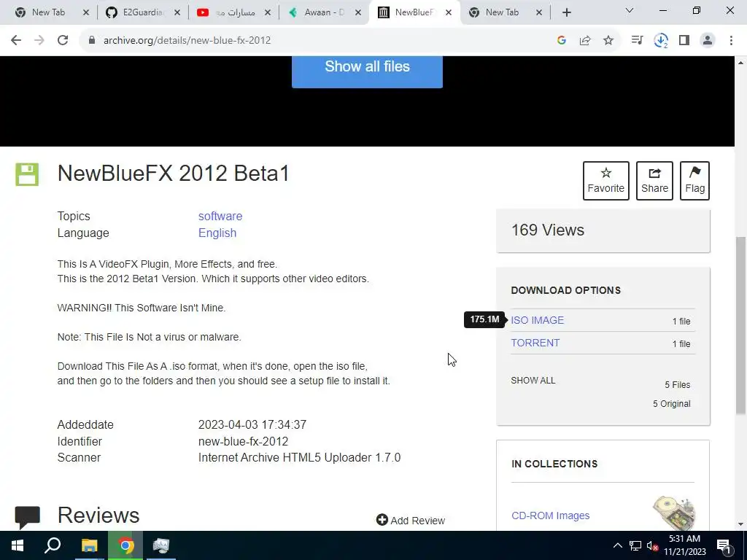The height and width of the screenshot is (560, 747).
Task: Click the green floppy software icon
Action: pos(27,174)
